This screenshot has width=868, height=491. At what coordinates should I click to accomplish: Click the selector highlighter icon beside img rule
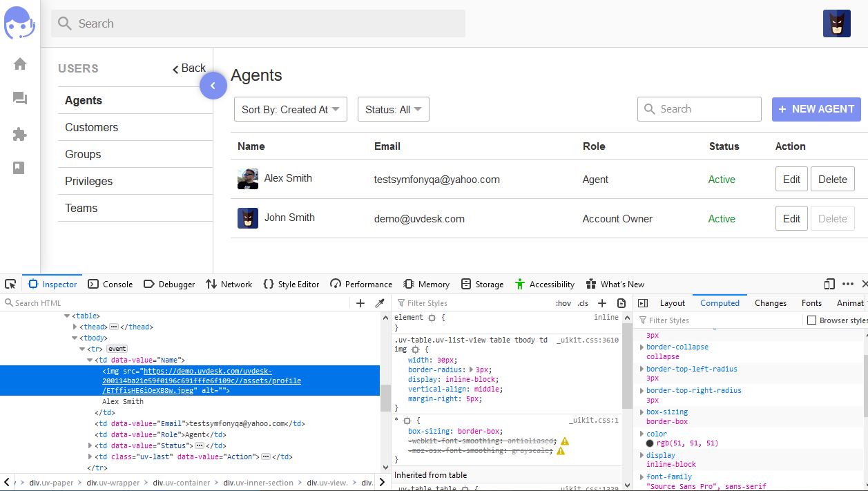point(415,350)
